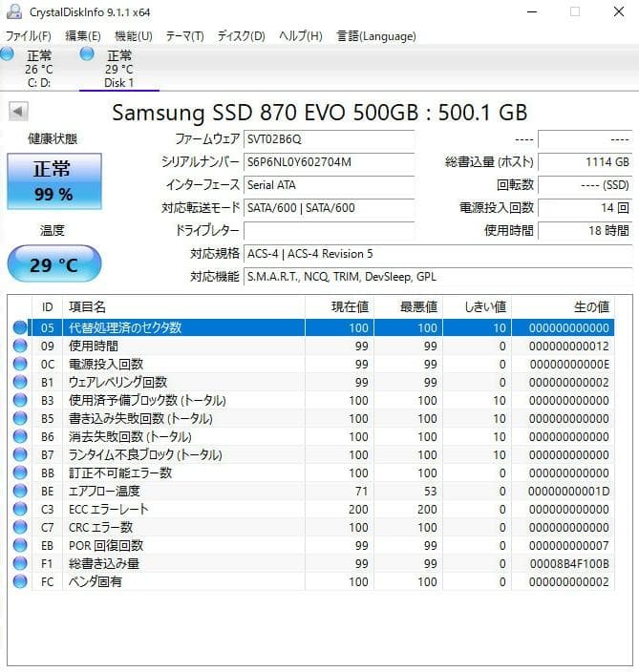Click status orb of row B1 ウェアレベリング回数
Image resolution: width=639 pixels, height=672 pixels.
pyautogui.click(x=20, y=382)
